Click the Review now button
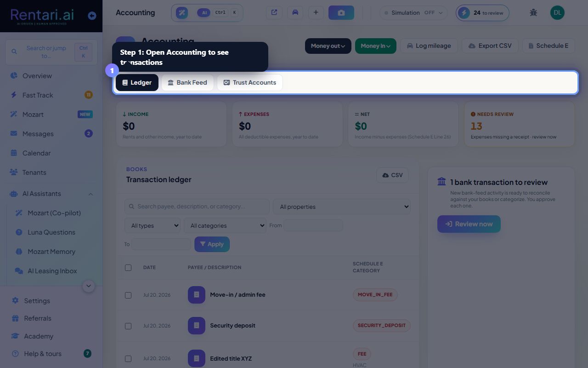 469,224
